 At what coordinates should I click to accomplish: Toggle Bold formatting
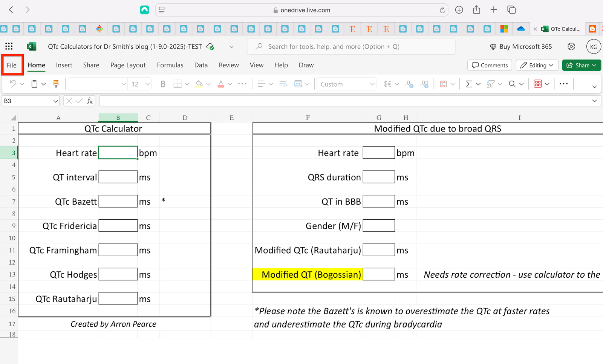point(163,84)
